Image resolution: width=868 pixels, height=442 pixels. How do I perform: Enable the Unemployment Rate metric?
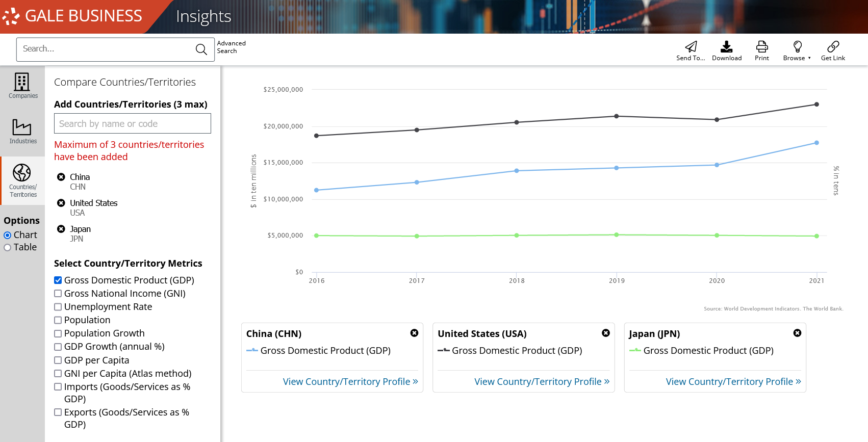click(x=58, y=307)
